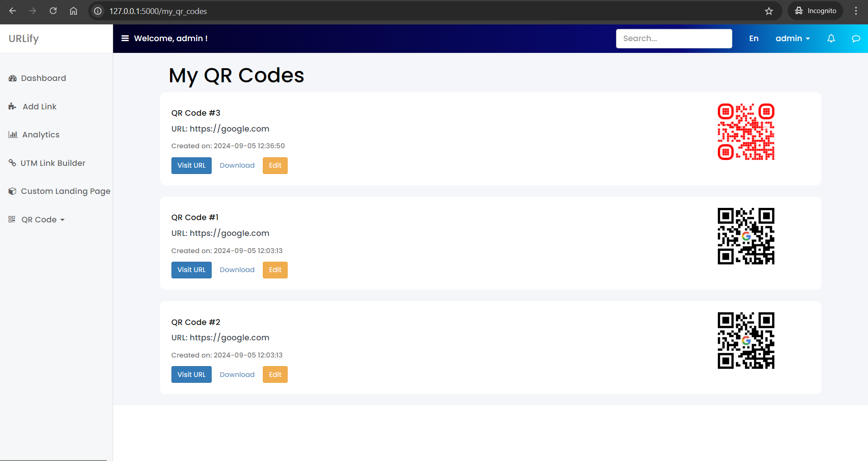Go to Analytics section

click(41, 135)
